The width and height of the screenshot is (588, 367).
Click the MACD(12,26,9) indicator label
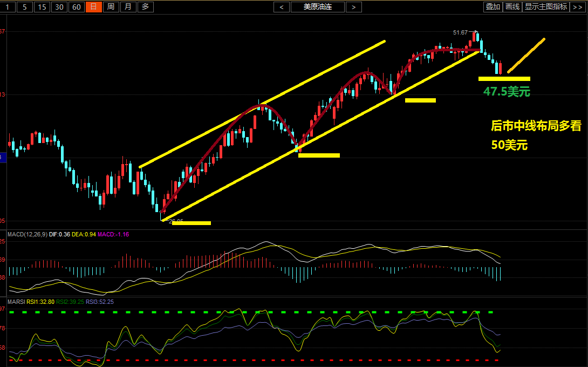[26, 234]
